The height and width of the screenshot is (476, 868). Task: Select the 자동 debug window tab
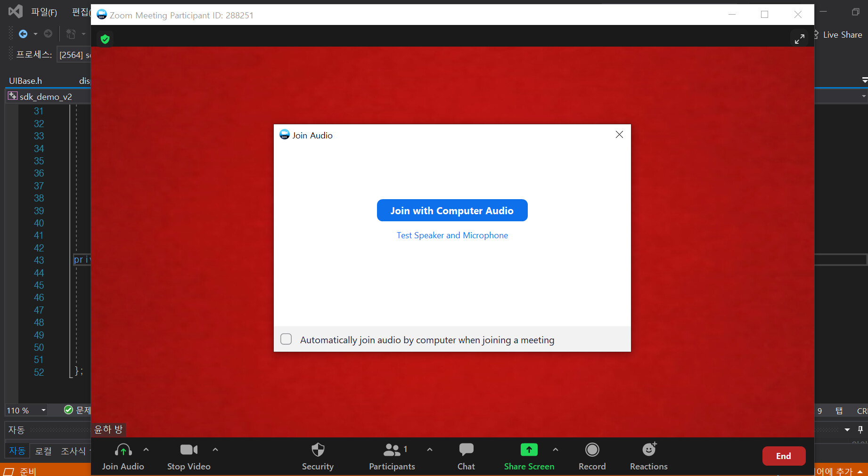pyautogui.click(x=17, y=451)
